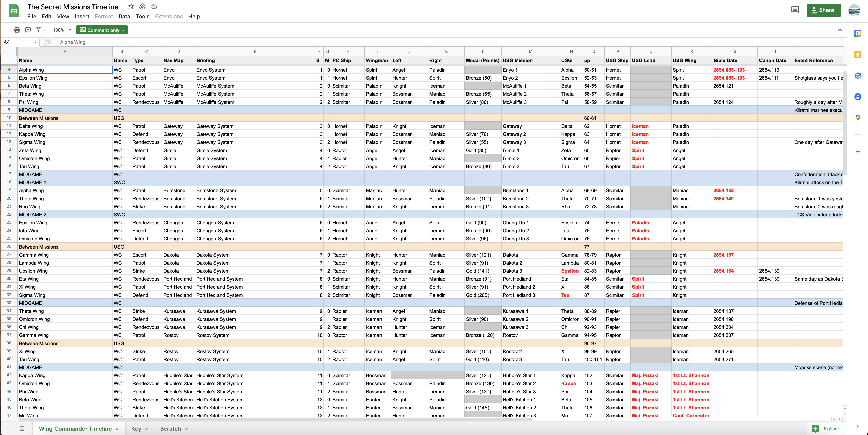Screen dimensions: 868x435
Task: Click the cloud saved status icon
Action: (x=154, y=6)
